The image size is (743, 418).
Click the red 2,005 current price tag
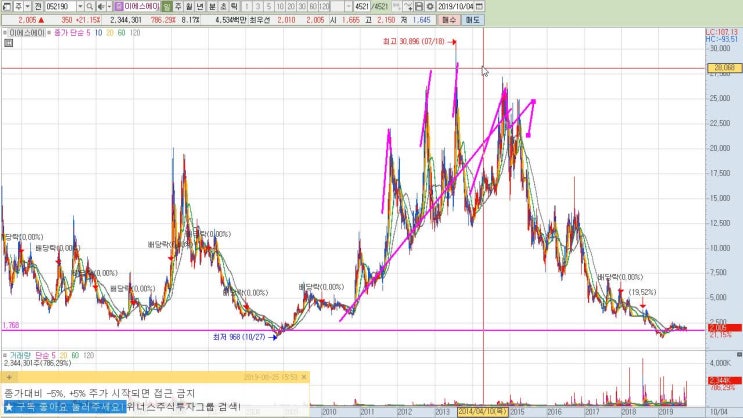click(725, 327)
